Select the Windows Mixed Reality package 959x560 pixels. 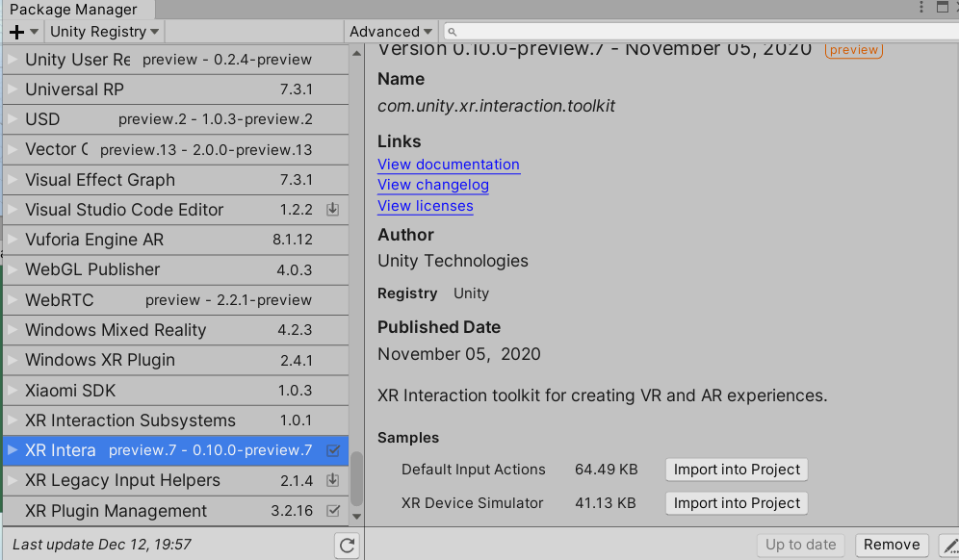(175, 330)
